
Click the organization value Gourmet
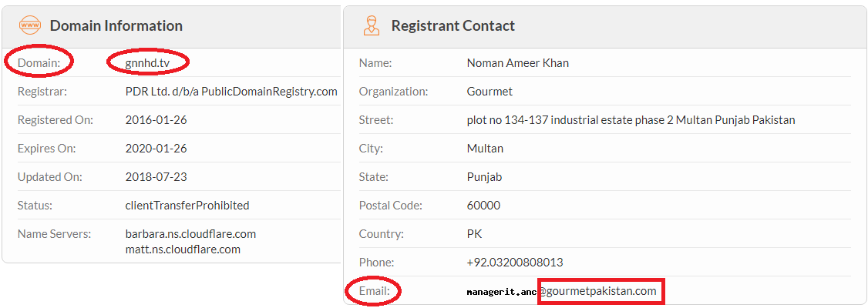click(x=490, y=92)
